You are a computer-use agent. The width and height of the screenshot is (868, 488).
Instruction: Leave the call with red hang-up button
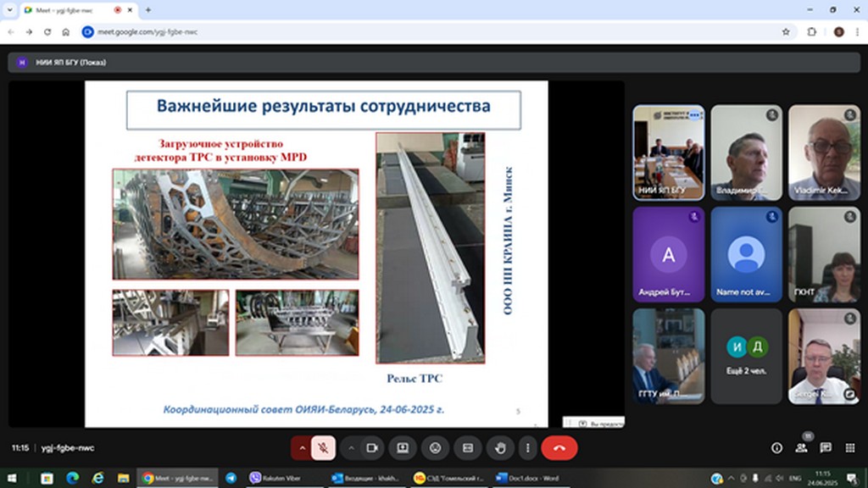(x=559, y=447)
